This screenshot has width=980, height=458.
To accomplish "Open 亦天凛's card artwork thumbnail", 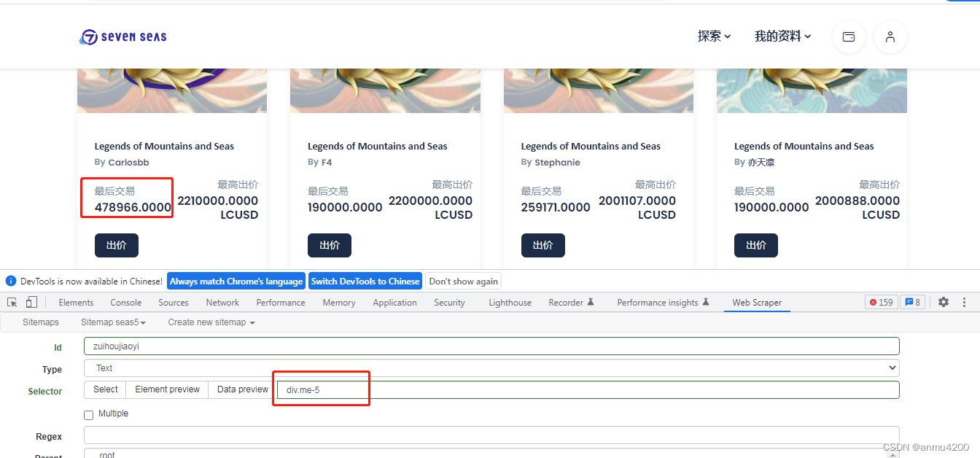I will [x=812, y=90].
